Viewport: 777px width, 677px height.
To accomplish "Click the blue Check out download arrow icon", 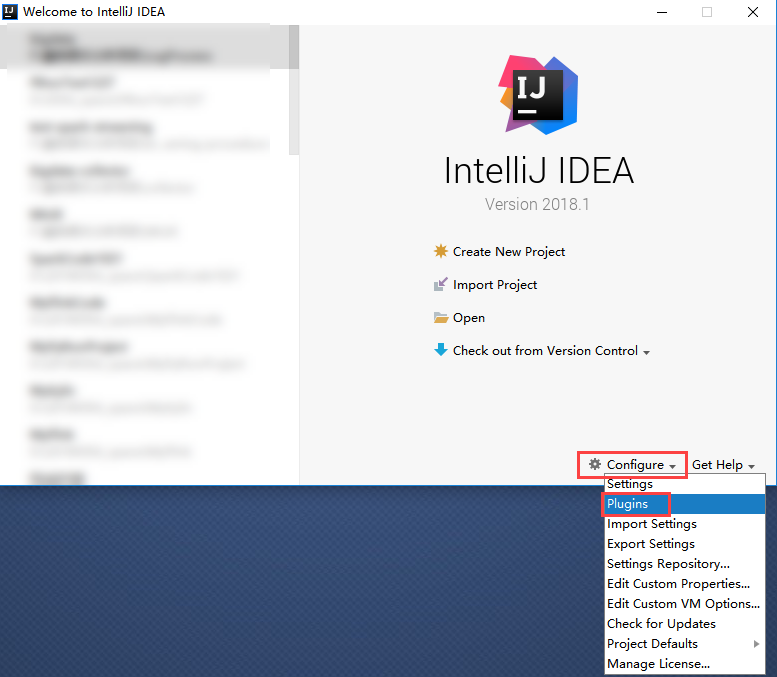I will tap(441, 350).
